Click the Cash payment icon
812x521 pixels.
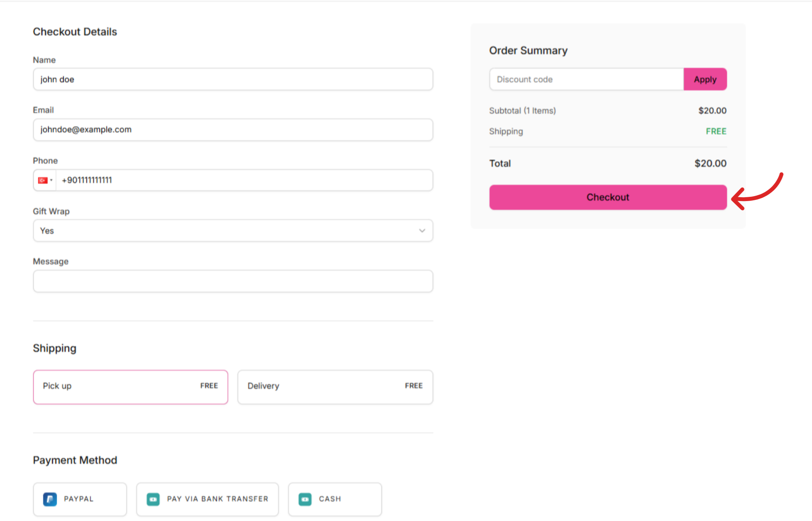tap(305, 499)
